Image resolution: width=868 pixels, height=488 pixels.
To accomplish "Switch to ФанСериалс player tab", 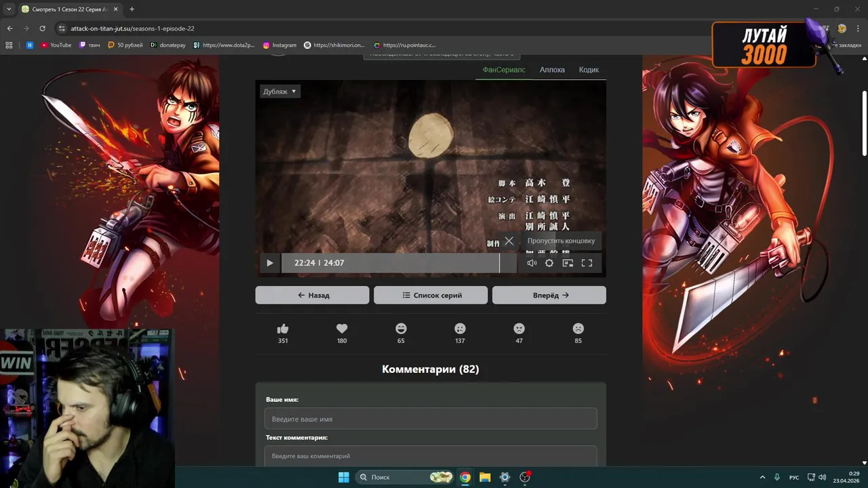I will click(x=504, y=70).
